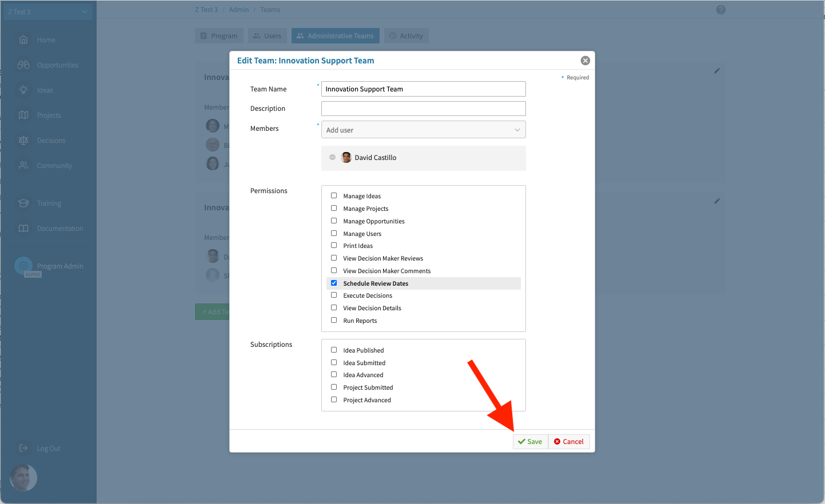This screenshot has height=504, width=825.
Task: Enable View Decision Maker Reviews
Action: pos(334,258)
